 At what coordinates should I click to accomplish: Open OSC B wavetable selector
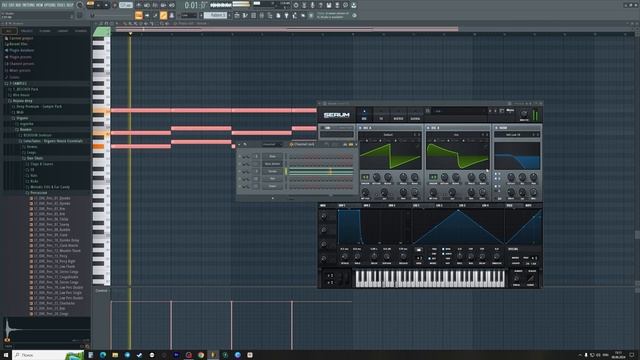click(x=456, y=135)
